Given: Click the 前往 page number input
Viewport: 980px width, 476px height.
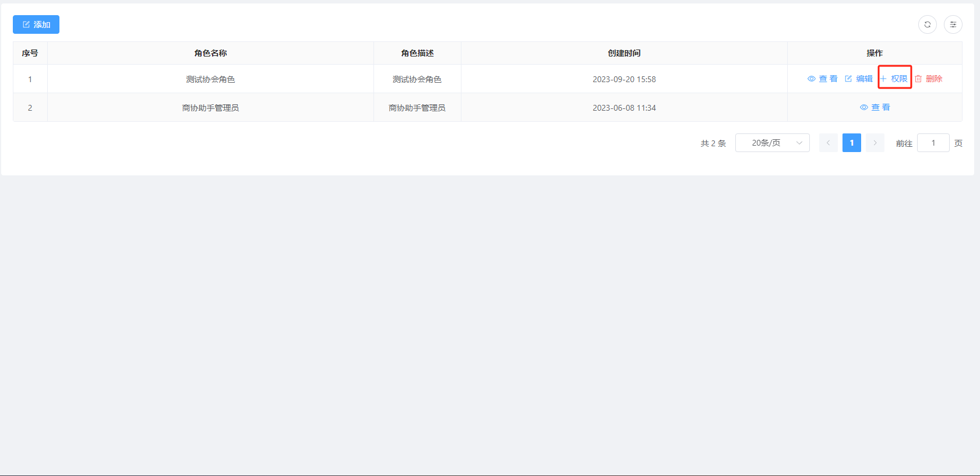Looking at the screenshot, I should coord(933,143).
